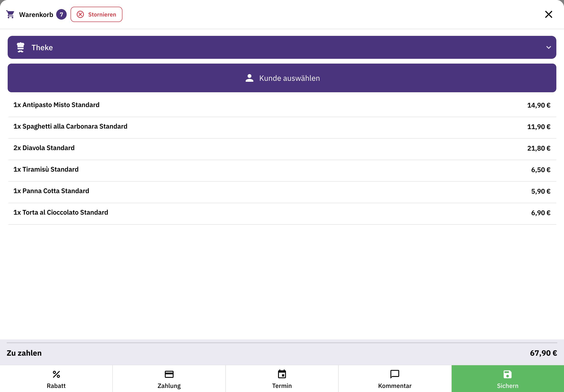Viewport: 564px width, 392px height.
Task: Save the order with Sichern
Action: click(508, 378)
